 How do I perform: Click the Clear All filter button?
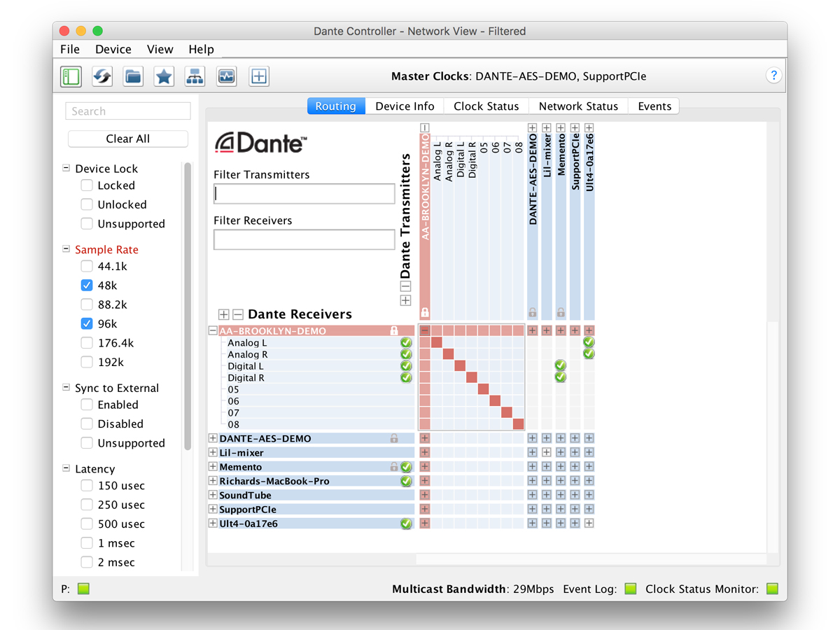click(x=127, y=139)
